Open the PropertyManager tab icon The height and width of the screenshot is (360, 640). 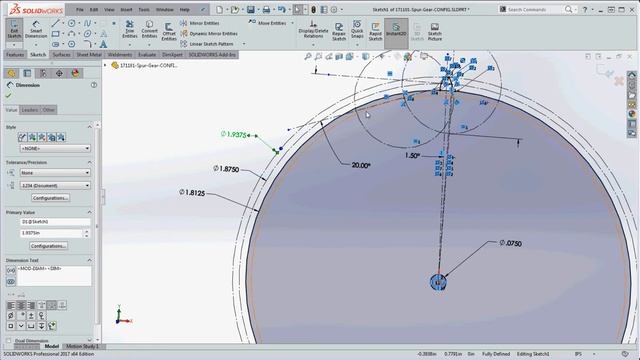click(27, 73)
